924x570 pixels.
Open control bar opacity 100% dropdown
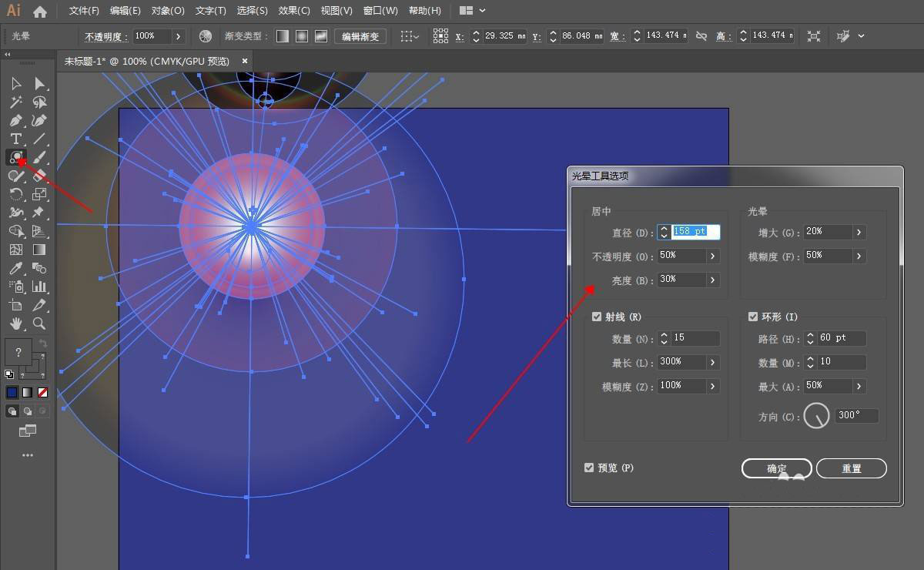tap(179, 36)
